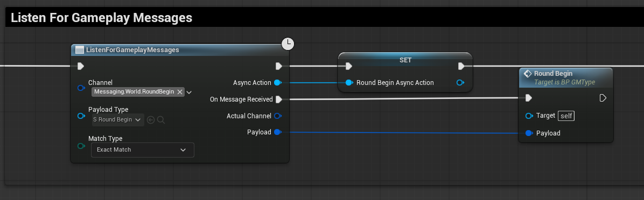Click the latent clock icon on the node
The height and width of the screenshot is (200, 644).
(288, 44)
